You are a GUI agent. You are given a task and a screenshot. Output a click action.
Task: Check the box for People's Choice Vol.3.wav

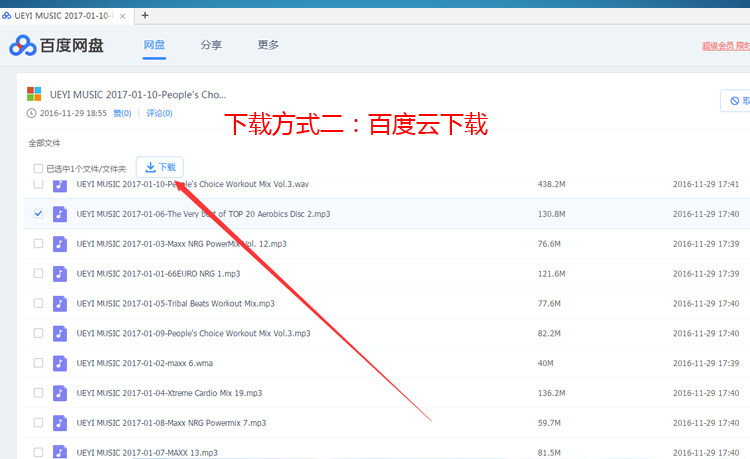38,184
